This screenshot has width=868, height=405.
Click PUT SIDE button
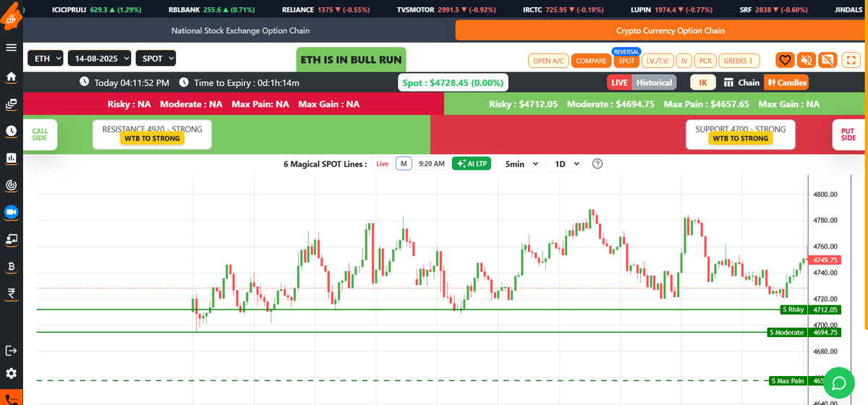(x=848, y=135)
